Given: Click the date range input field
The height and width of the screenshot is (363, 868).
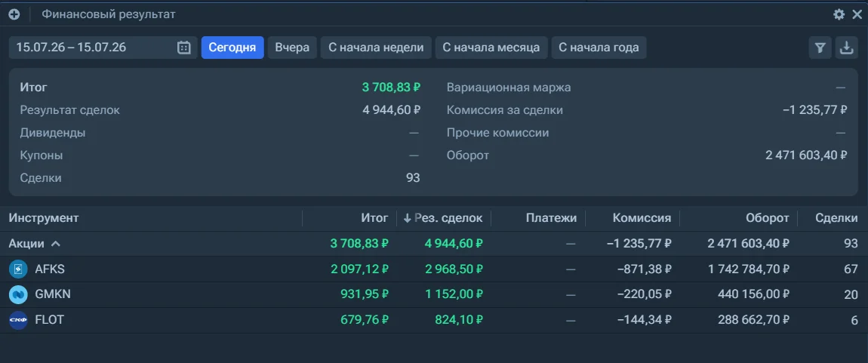Looking at the screenshot, I should [103, 48].
